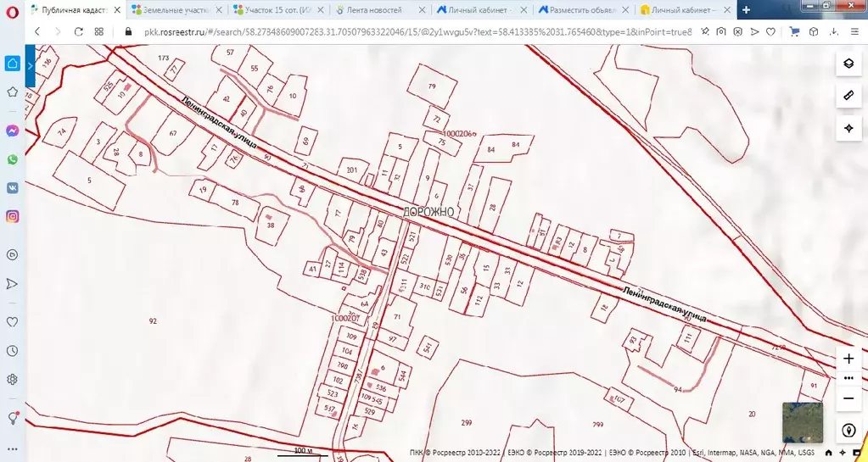
Task: Switch to satellite basemap thumbnail
Action: [x=802, y=421]
